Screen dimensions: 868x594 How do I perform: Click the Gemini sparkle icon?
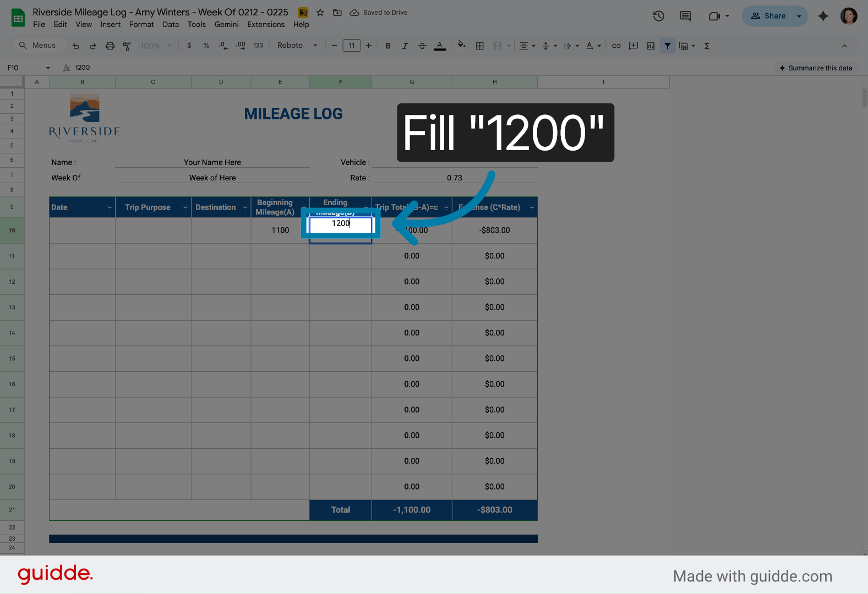coord(823,16)
